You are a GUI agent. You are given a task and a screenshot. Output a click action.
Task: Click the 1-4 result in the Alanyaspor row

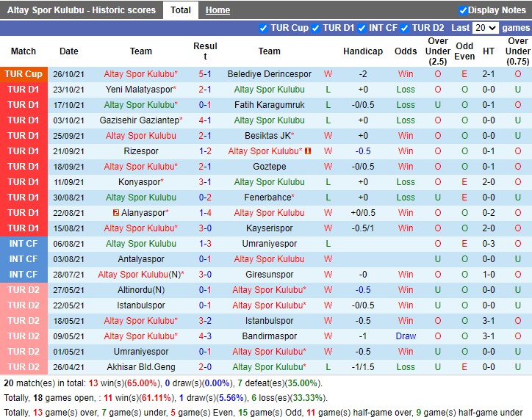(205, 213)
